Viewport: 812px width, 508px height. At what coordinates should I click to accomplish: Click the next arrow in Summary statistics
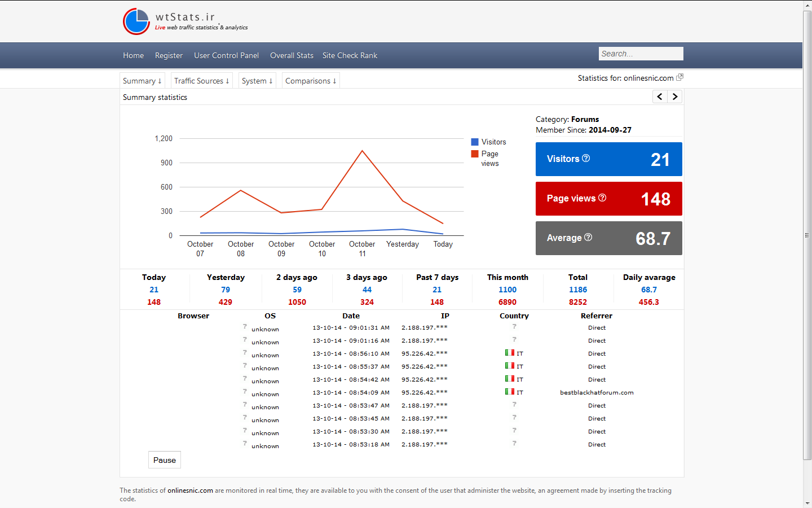675,97
